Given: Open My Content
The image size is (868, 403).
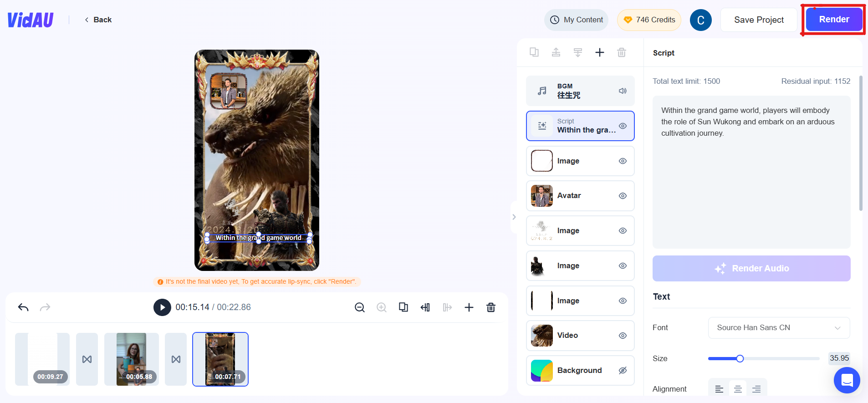Looking at the screenshot, I should (576, 20).
